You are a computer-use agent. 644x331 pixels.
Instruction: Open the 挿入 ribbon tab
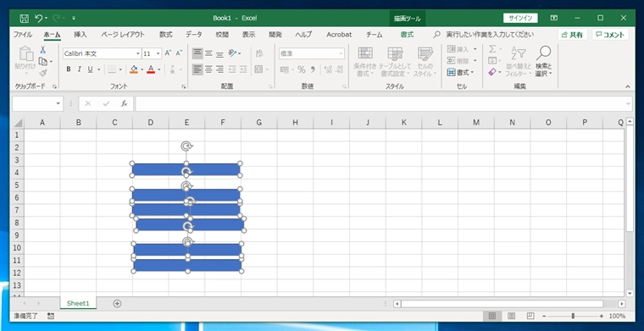(x=80, y=35)
